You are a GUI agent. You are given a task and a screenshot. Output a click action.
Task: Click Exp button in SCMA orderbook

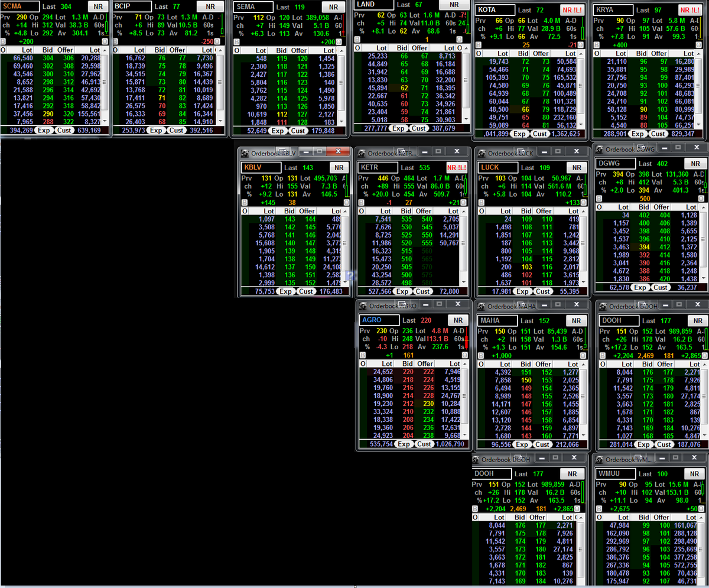44,130
